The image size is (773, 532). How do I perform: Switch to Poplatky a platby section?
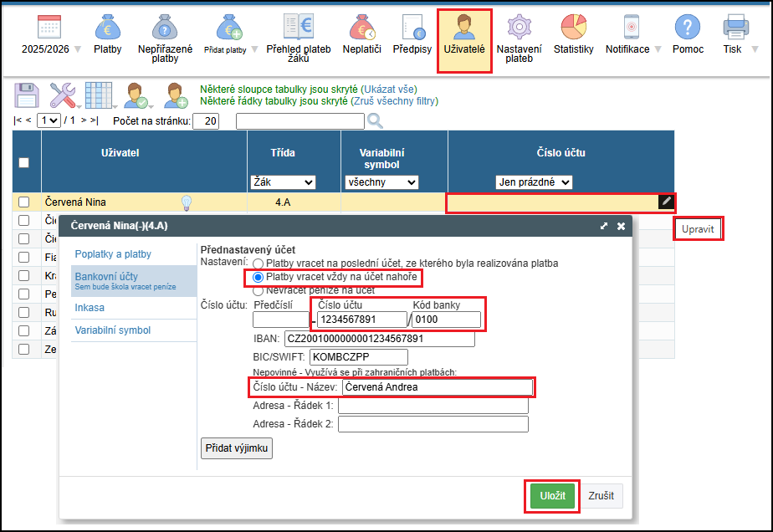tap(113, 254)
